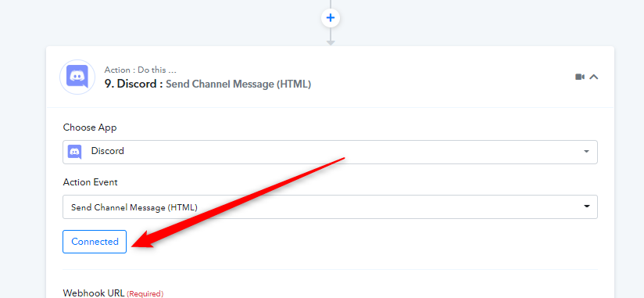Open the Action Event dropdown

click(330, 206)
